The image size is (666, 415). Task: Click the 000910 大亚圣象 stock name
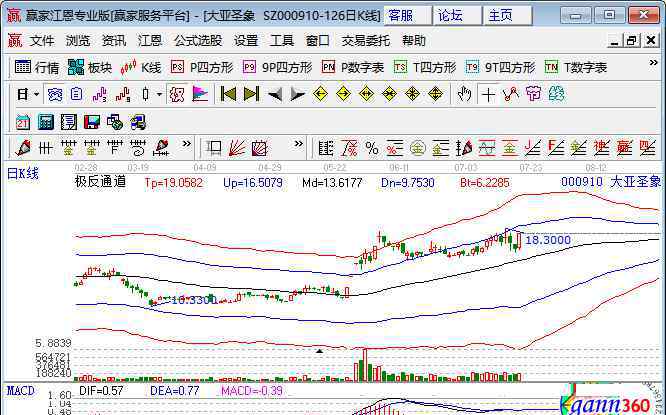click(611, 182)
